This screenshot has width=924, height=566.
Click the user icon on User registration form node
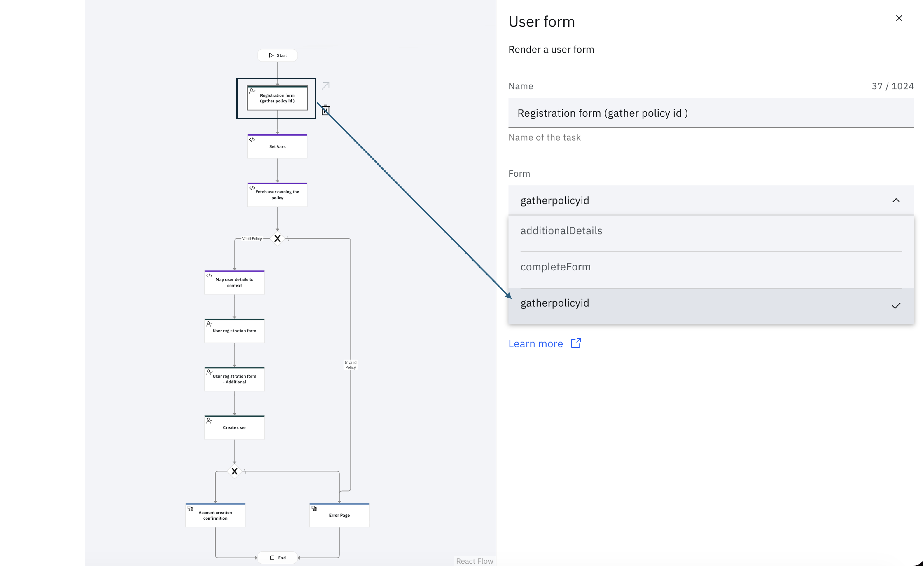point(209,324)
